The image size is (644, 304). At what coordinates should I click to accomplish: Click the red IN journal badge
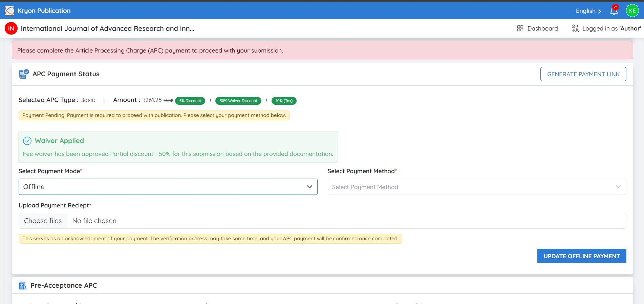pyautogui.click(x=11, y=28)
